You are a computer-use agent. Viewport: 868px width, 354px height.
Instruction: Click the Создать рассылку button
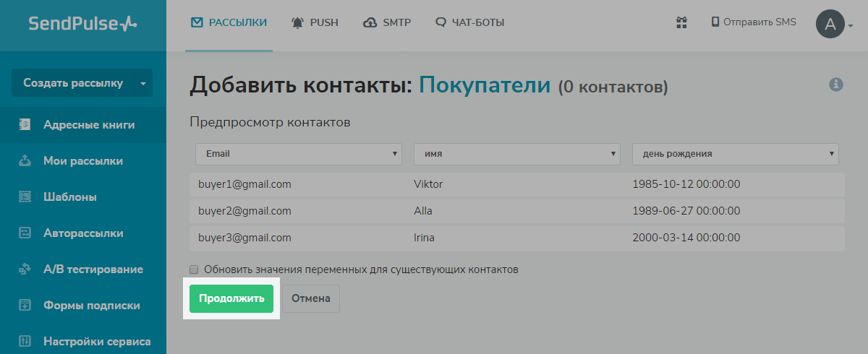(x=72, y=83)
